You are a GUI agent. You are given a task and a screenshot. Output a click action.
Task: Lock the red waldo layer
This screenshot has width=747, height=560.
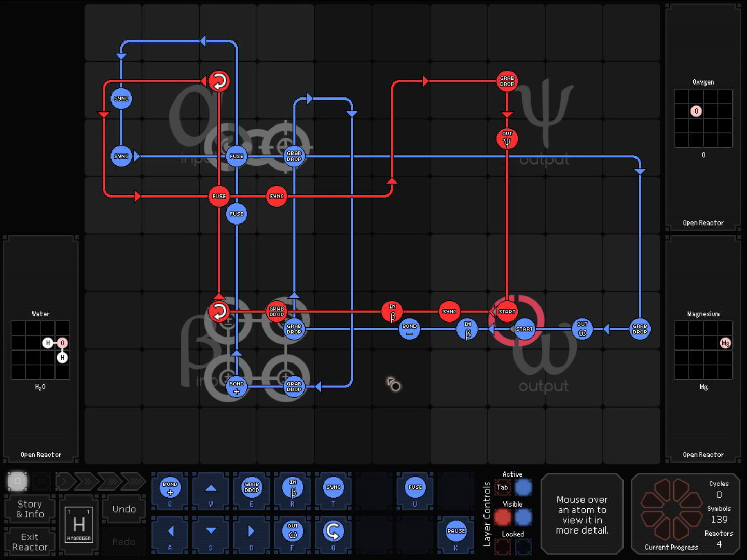click(x=502, y=546)
